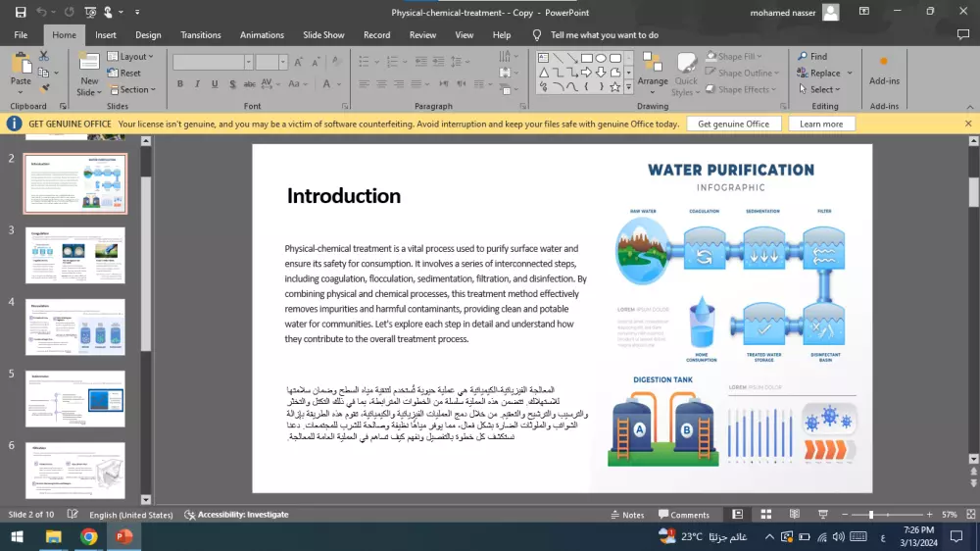This screenshot has height=551, width=980.
Task: Click the Get genuine Office button
Action: (733, 124)
